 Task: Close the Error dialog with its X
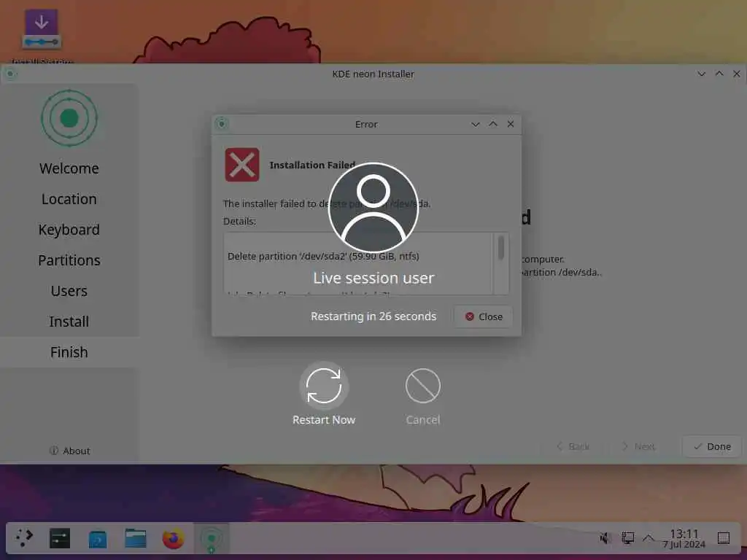tap(511, 124)
